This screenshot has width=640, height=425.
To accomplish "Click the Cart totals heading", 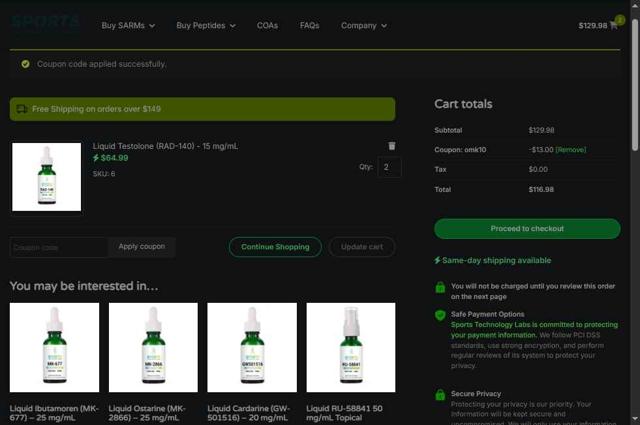I will pyautogui.click(x=463, y=104).
